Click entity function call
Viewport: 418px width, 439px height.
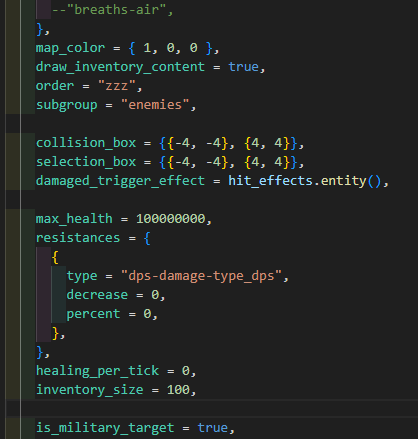[x=343, y=181]
